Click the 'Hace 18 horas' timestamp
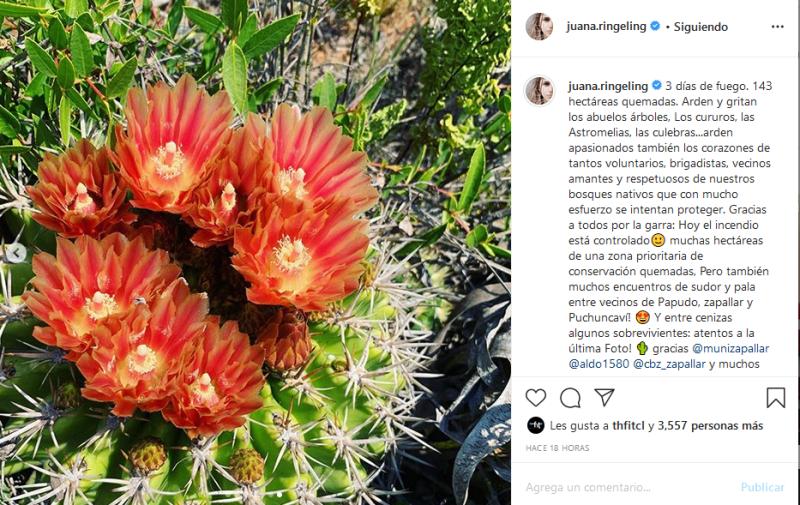This screenshot has width=800, height=505. point(558,447)
